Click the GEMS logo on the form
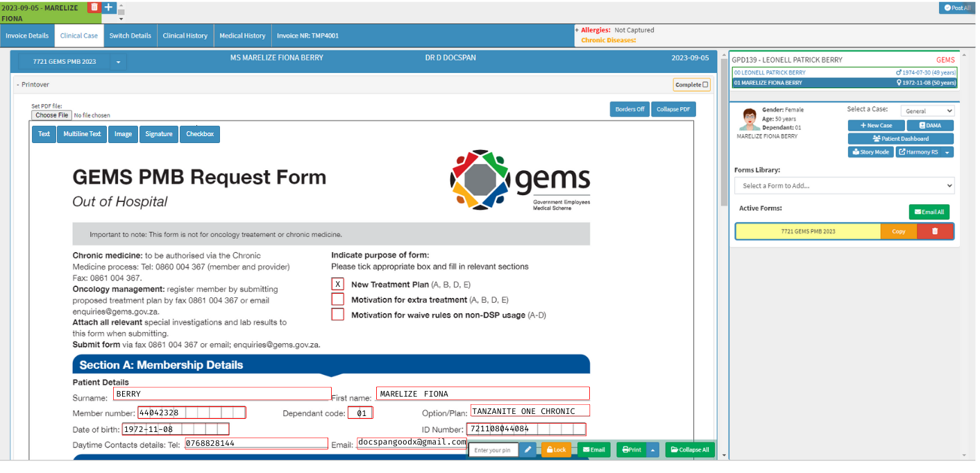980x473 pixels. pyautogui.click(x=520, y=180)
